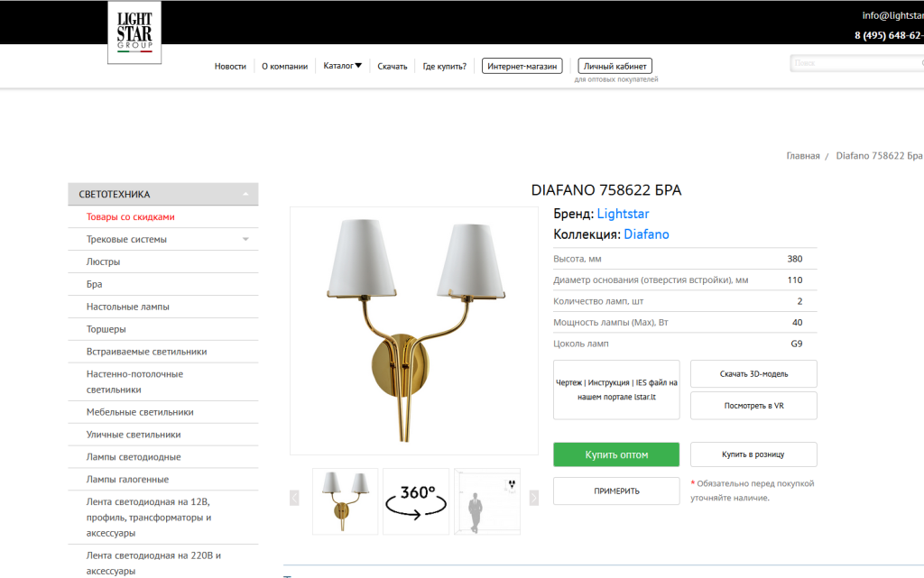Click the ПРИМЕРИТЬ button
The image size is (924, 578).
[616, 491]
